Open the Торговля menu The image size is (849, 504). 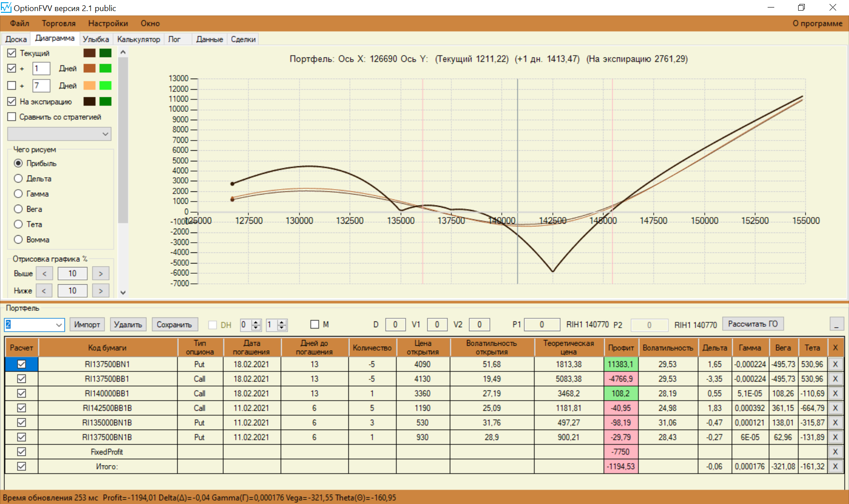58,23
